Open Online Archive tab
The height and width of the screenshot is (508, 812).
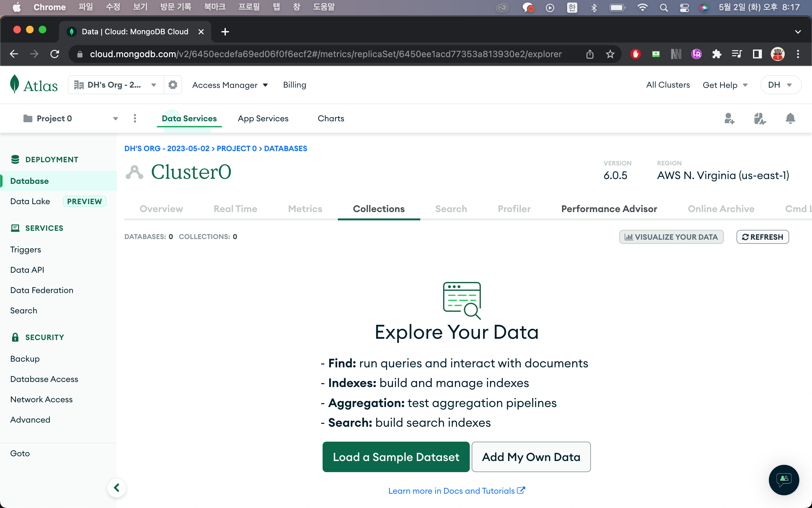click(x=721, y=209)
